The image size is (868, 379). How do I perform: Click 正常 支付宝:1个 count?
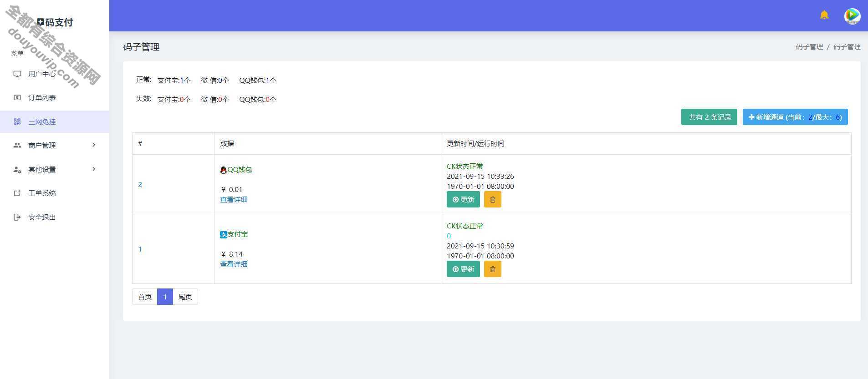click(174, 80)
